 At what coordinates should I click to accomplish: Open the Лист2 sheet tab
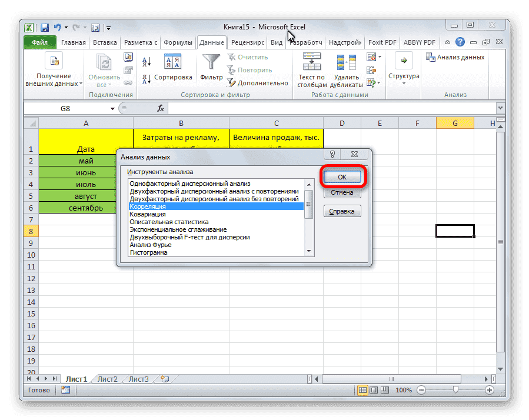coord(107,379)
